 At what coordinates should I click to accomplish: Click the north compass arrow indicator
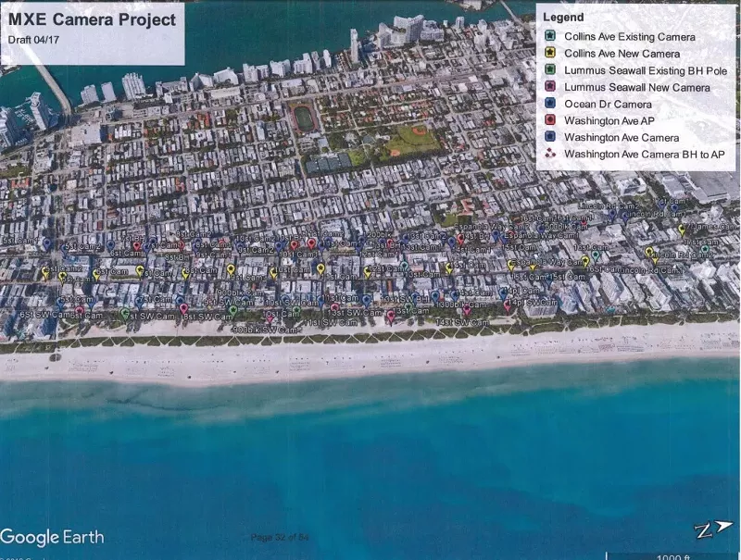tap(712, 529)
